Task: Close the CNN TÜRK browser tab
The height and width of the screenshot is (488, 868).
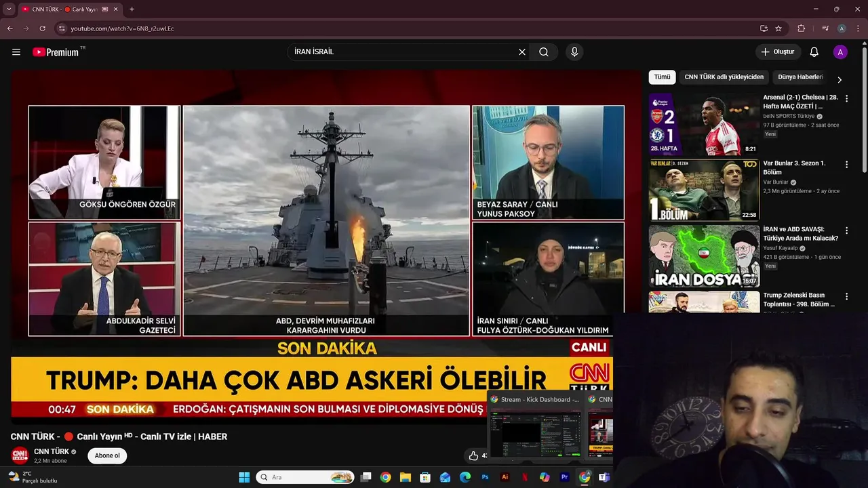Action: pyautogui.click(x=117, y=9)
